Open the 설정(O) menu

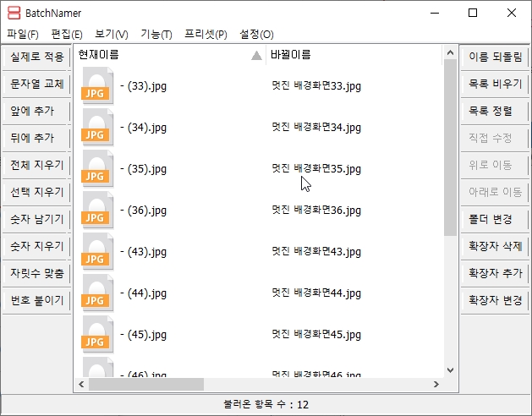pos(256,34)
